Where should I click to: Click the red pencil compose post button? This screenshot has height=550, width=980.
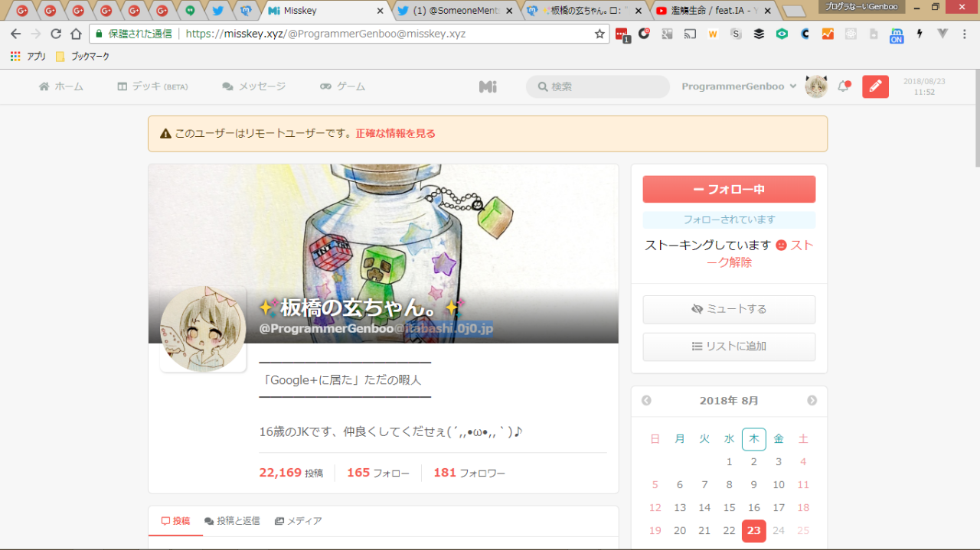pos(875,86)
